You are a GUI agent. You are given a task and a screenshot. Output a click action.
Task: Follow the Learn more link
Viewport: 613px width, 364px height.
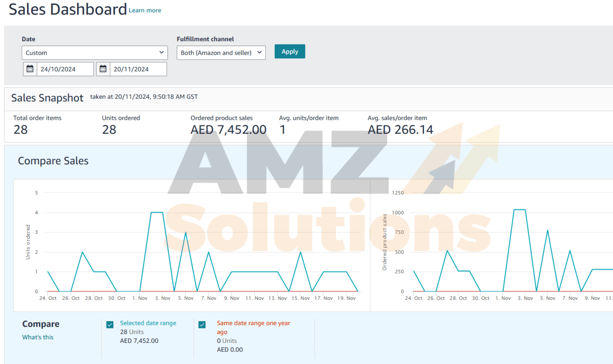(x=145, y=10)
